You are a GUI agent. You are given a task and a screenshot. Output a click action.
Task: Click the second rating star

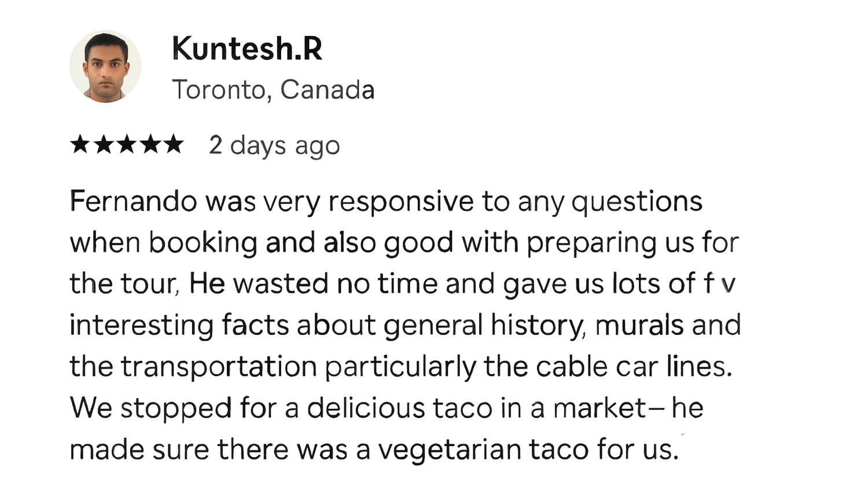point(104,144)
